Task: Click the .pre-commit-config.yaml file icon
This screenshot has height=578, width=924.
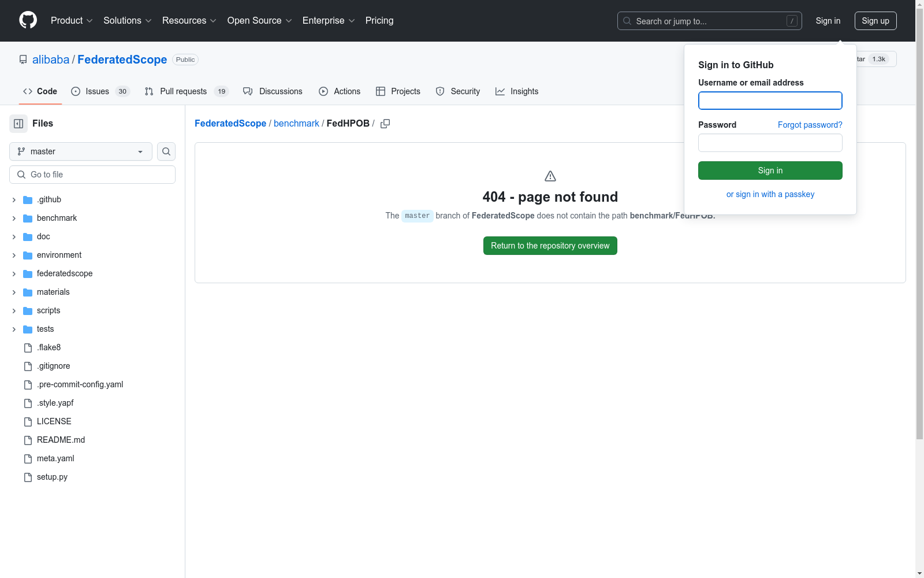Action: click(28, 385)
